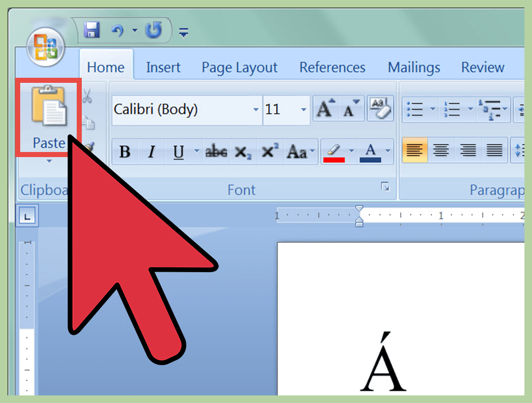Select left text alignment
This screenshot has width=532, height=403.
click(x=414, y=150)
